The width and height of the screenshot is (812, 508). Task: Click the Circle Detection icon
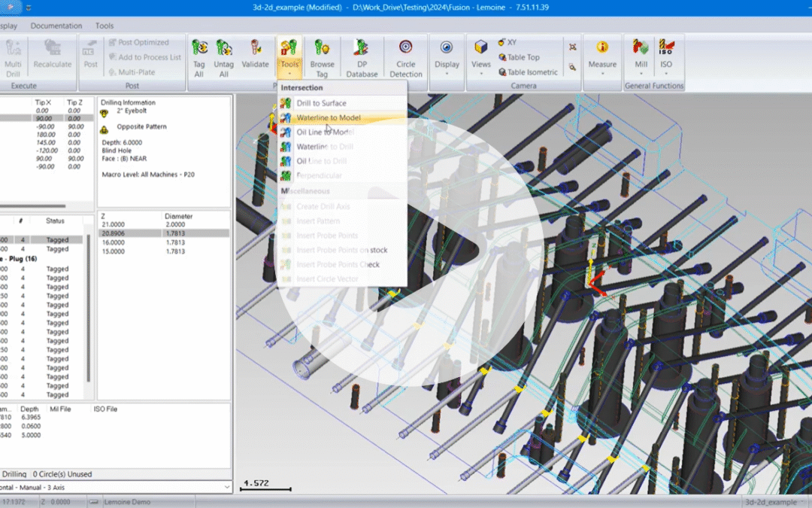click(405, 56)
